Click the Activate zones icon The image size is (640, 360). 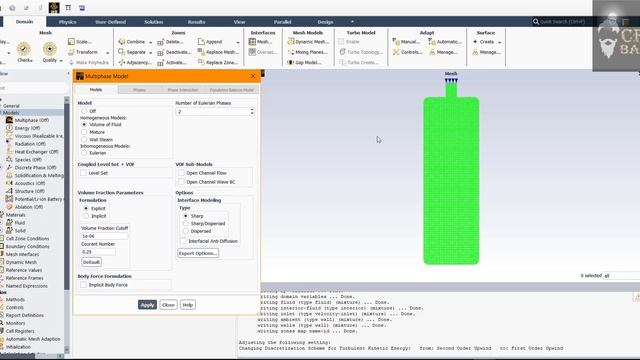[x=161, y=62]
